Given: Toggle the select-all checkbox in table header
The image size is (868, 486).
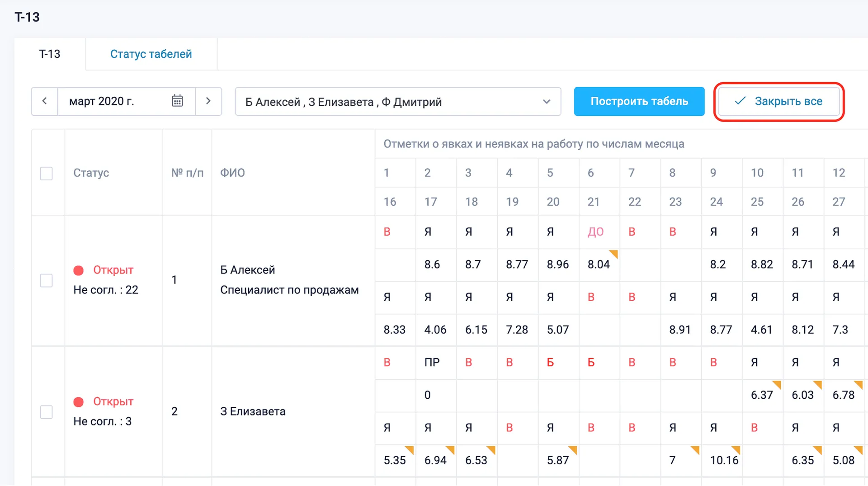Looking at the screenshot, I should pyautogui.click(x=47, y=173).
